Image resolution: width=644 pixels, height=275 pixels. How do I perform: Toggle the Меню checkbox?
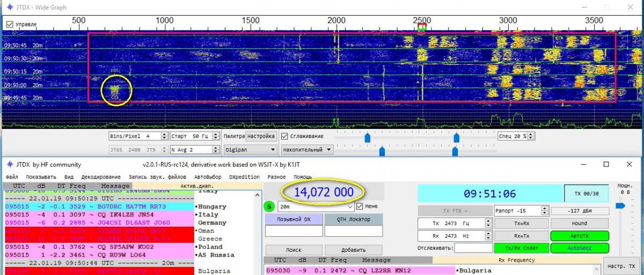pos(360,206)
